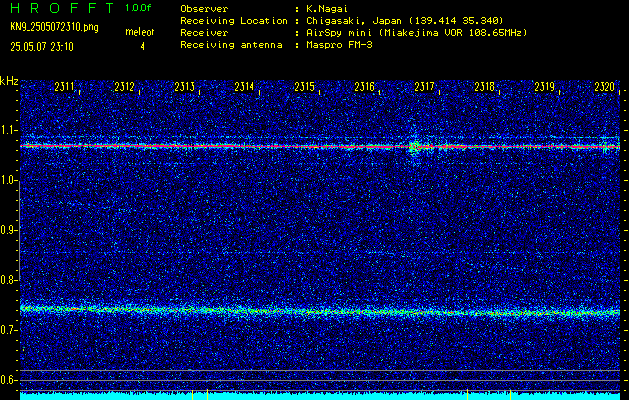Click the 0.7 frequency axis label
The width and height of the screenshot is (629, 400).
[x=8, y=330]
